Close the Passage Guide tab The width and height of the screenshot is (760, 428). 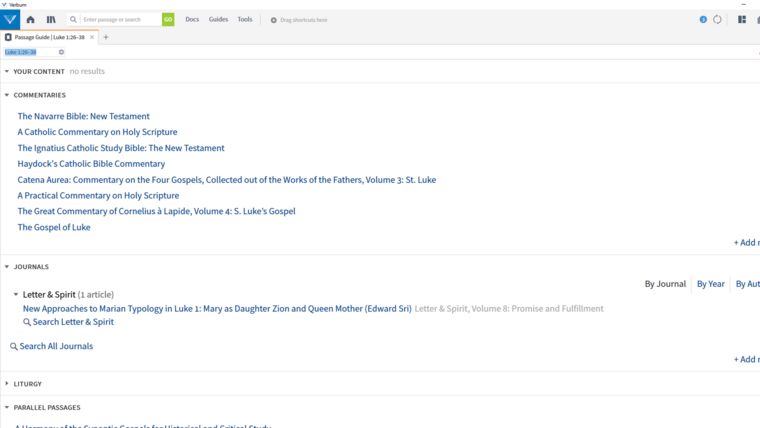[92, 37]
